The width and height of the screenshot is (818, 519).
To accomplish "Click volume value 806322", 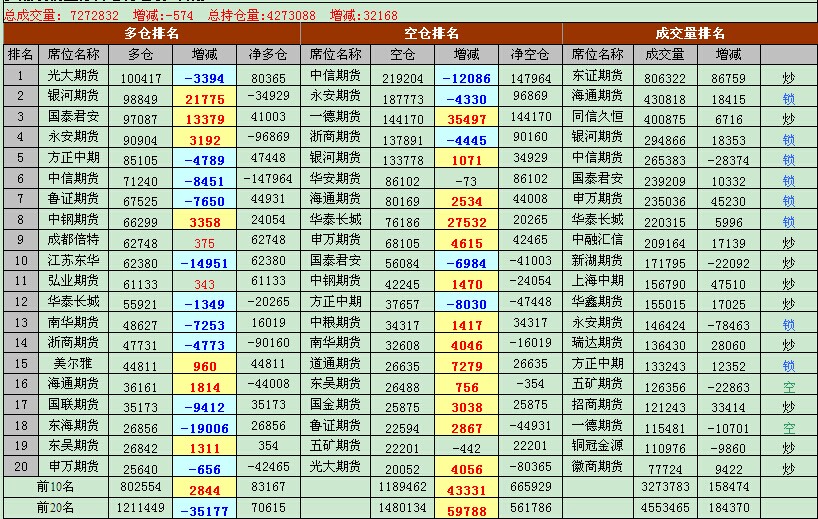I will point(665,78).
